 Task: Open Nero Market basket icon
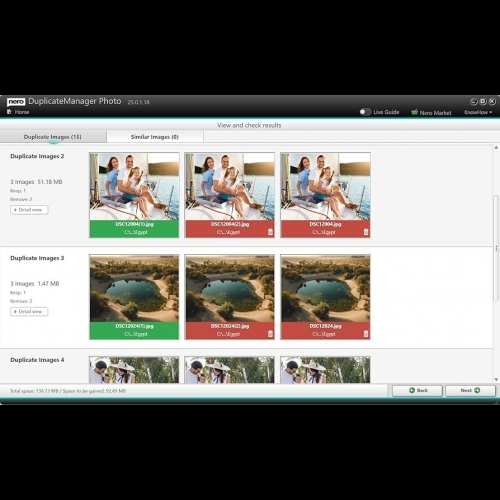[x=414, y=112]
